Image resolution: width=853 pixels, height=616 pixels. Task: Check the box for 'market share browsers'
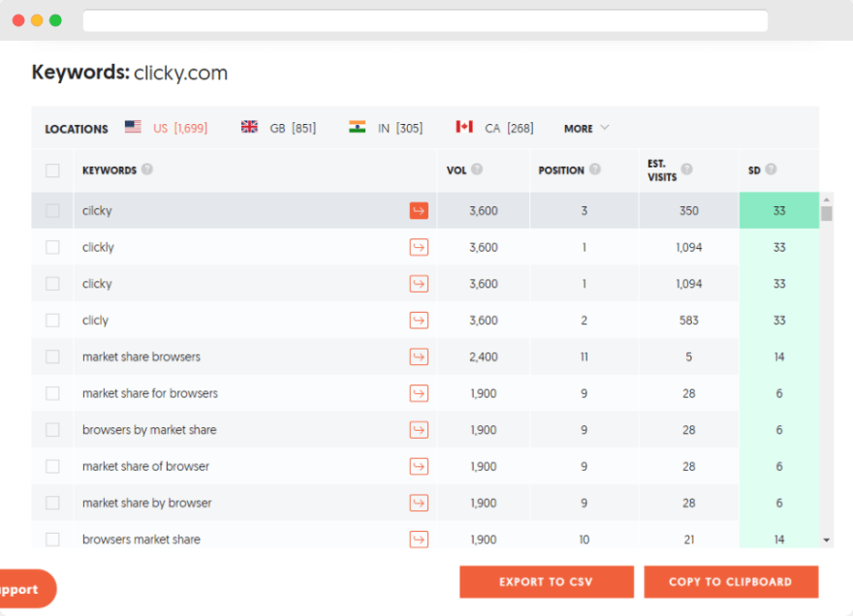coord(52,356)
